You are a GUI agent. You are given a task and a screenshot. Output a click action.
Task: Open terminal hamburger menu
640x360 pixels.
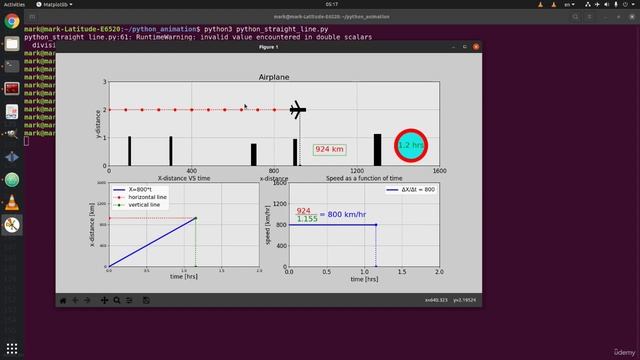589,17
